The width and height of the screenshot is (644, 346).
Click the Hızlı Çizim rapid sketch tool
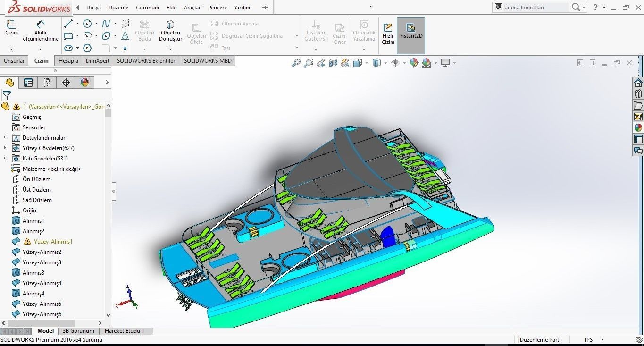(x=388, y=33)
